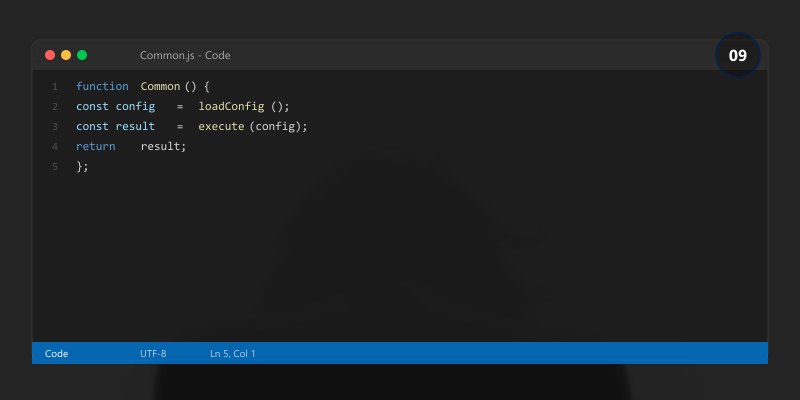
Task: Click line number 4 in the gutter
Action: point(55,147)
